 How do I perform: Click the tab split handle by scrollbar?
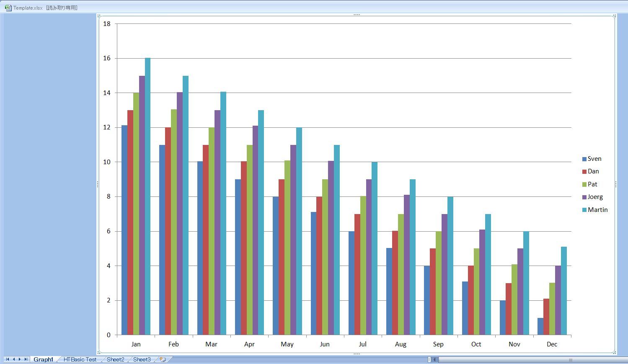pos(429,359)
